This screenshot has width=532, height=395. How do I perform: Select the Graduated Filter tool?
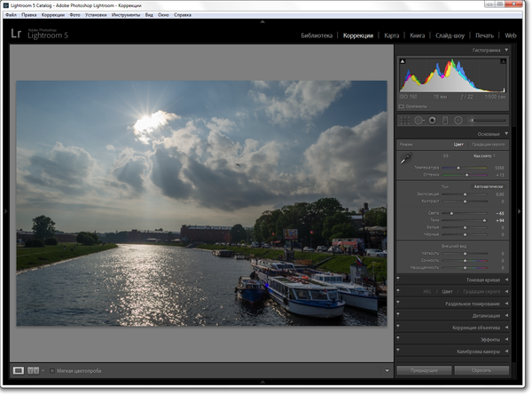pyautogui.click(x=445, y=120)
